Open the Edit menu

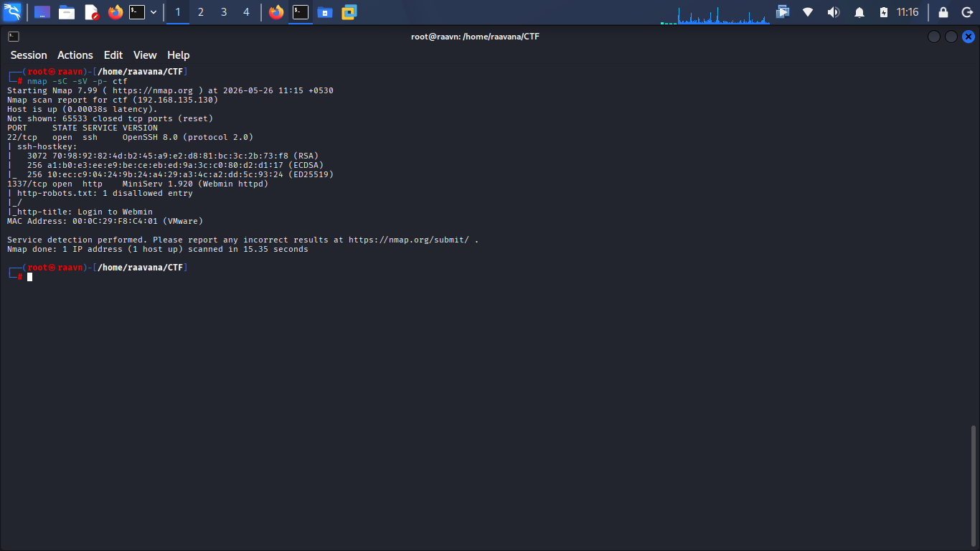(x=113, y=55)
